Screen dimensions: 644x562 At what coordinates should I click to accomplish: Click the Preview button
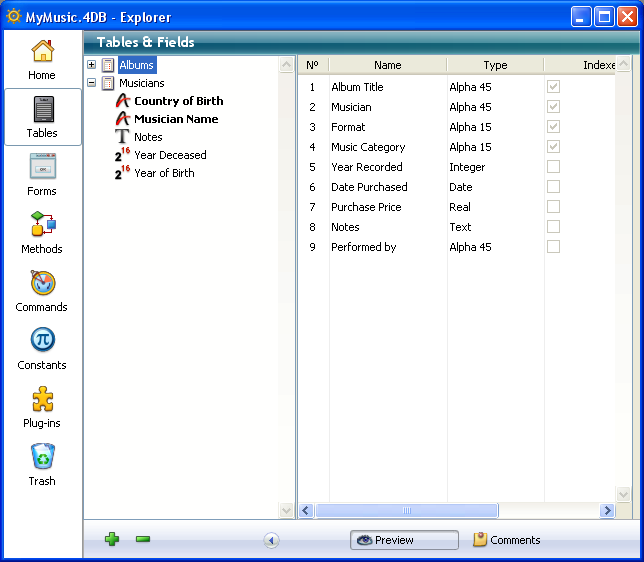pyautogui.click(x=404, y=540)
